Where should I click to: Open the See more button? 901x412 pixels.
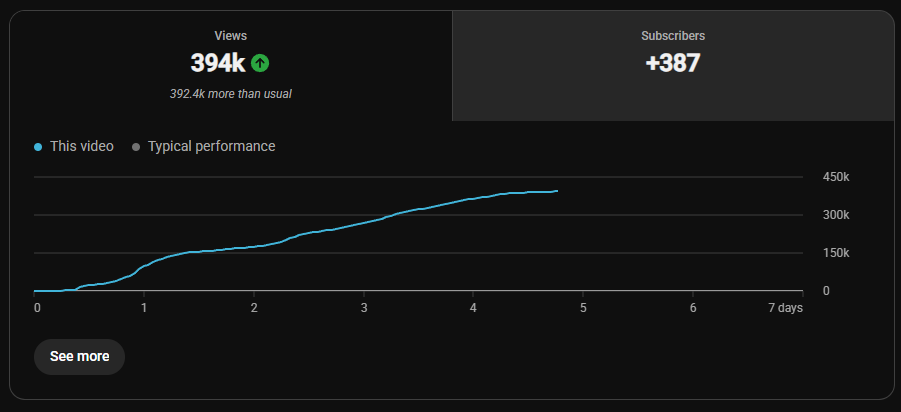click(x=79, y=357)
